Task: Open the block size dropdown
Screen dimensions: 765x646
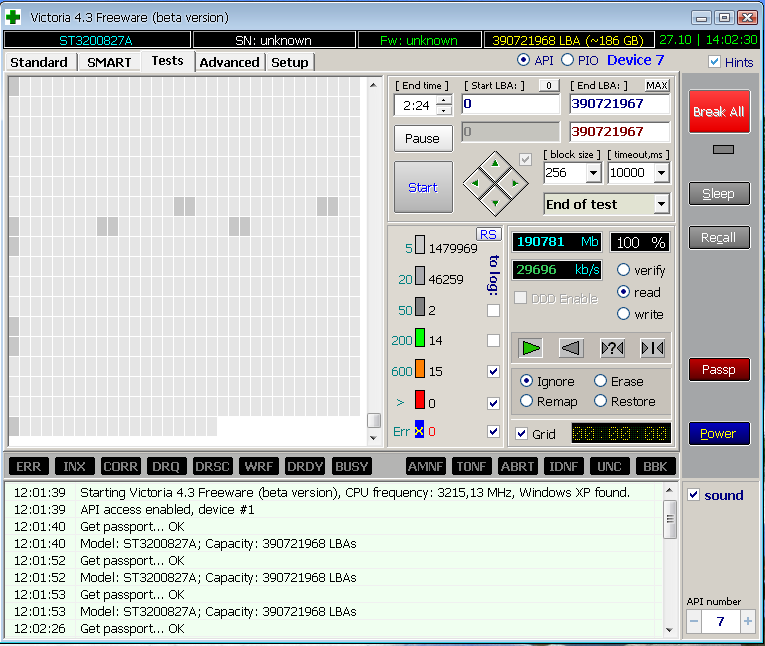Action: coord(593,173)
